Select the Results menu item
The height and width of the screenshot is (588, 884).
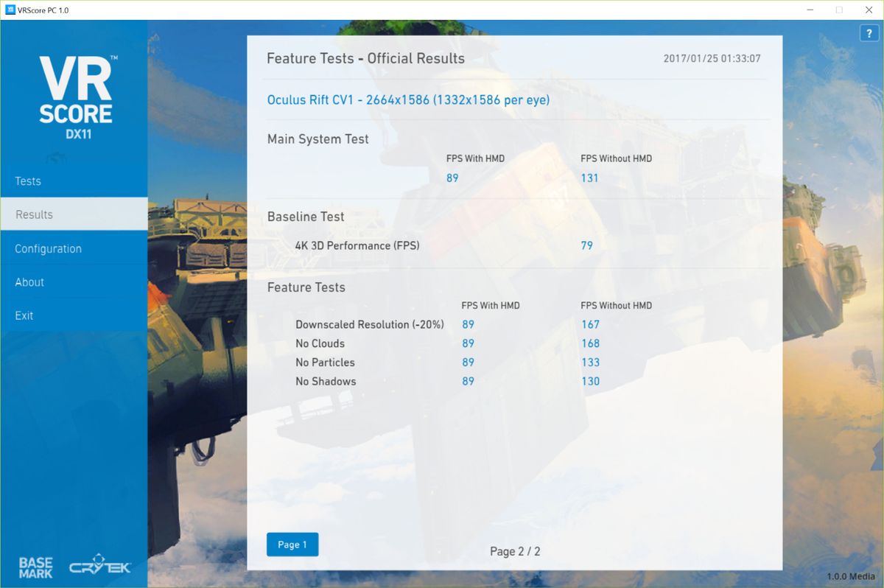[74, 214]
